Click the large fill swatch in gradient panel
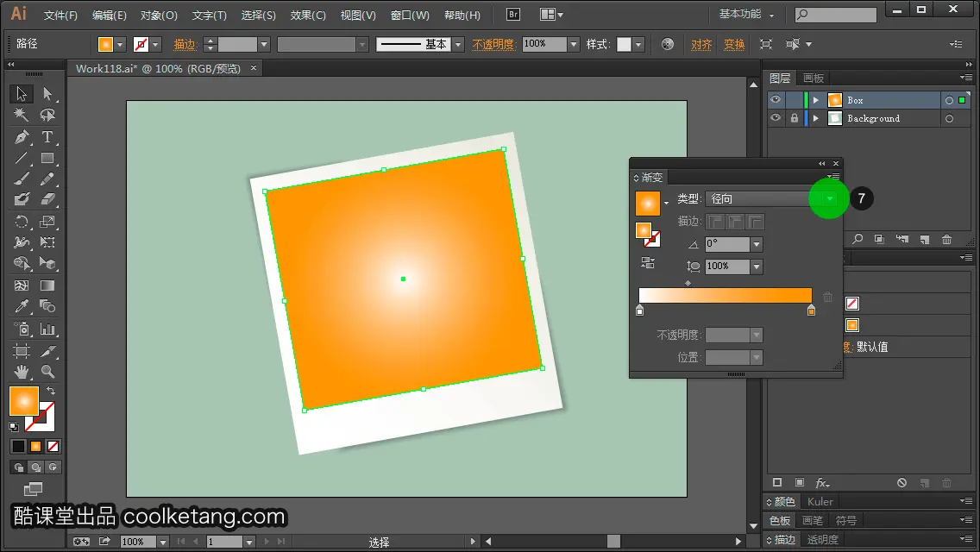The width and height of the screenshot is (980, 552). (x=648, y=204)
